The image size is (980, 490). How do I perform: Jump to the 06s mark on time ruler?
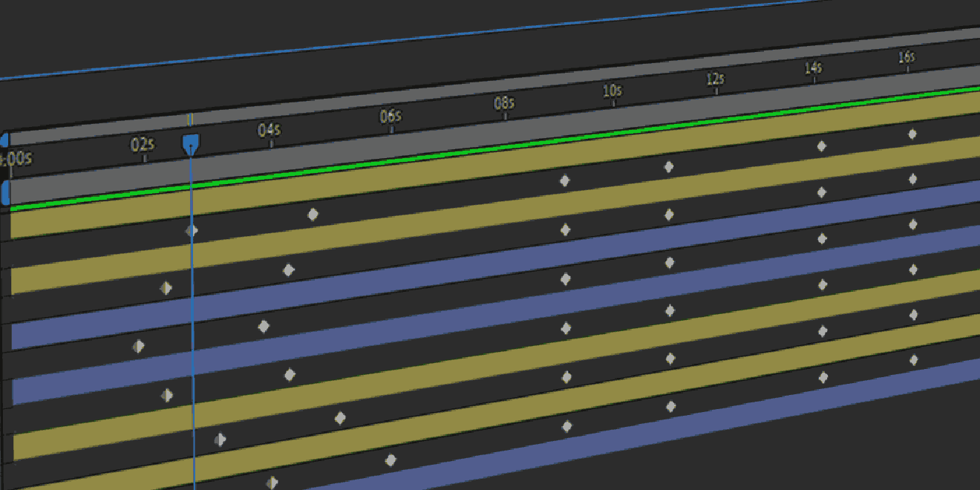[x=391, y=117]
